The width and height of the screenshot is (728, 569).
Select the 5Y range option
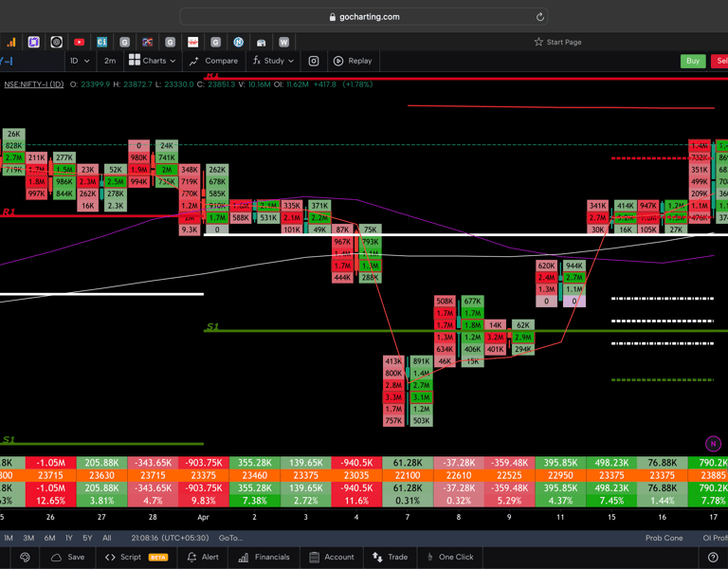tap(87, 538)
